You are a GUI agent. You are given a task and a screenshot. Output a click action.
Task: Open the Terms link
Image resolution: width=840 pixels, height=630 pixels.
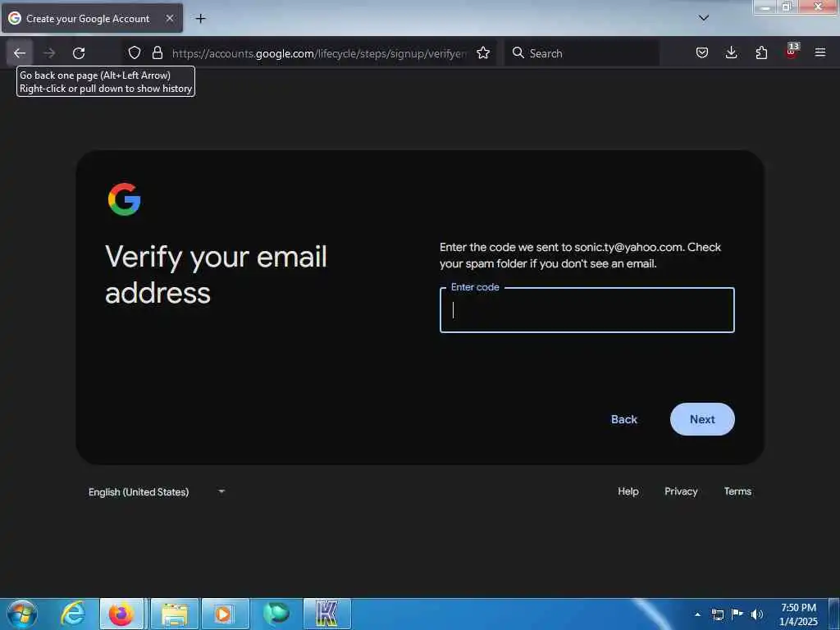(x=737, y=491)
